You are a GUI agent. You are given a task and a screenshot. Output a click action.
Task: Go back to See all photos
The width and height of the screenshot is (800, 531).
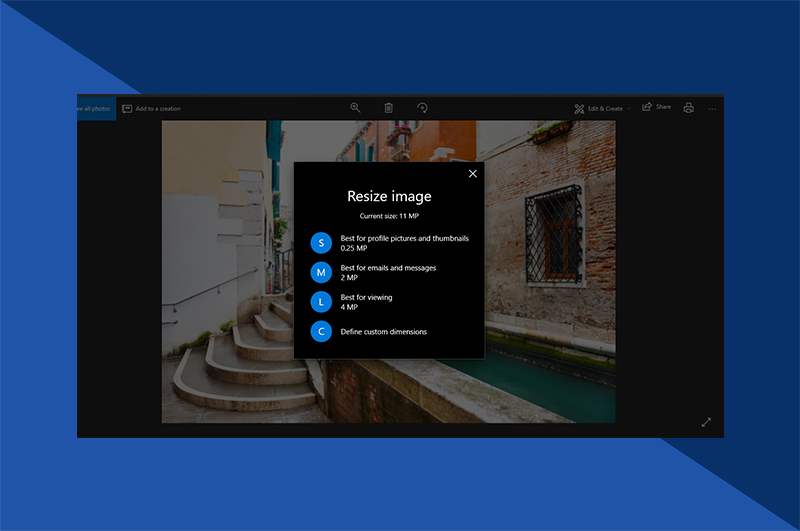(96, 109)
